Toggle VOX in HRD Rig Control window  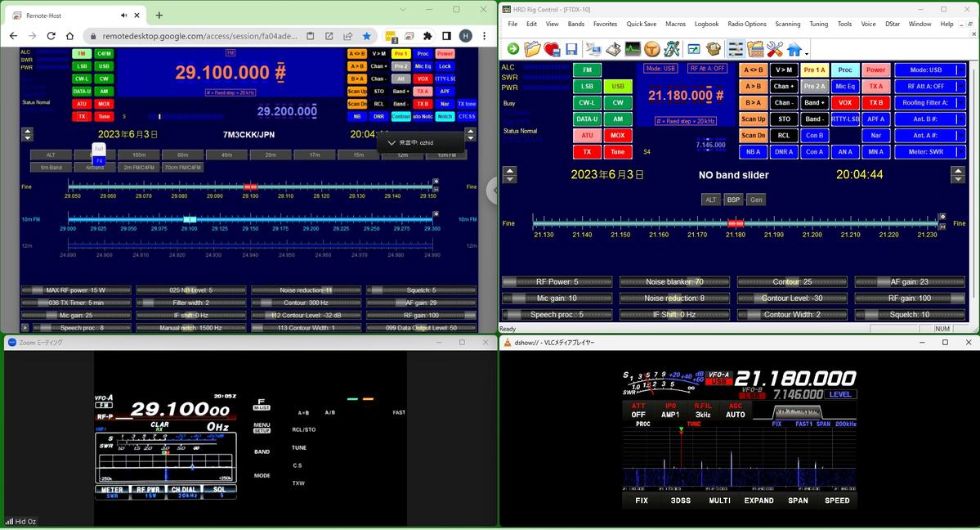point(845,102)
